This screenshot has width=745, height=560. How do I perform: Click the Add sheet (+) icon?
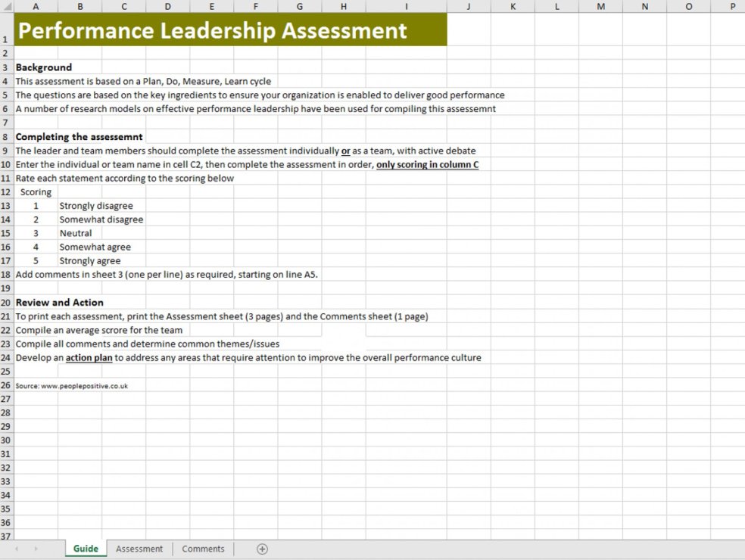tap(263, 549)
